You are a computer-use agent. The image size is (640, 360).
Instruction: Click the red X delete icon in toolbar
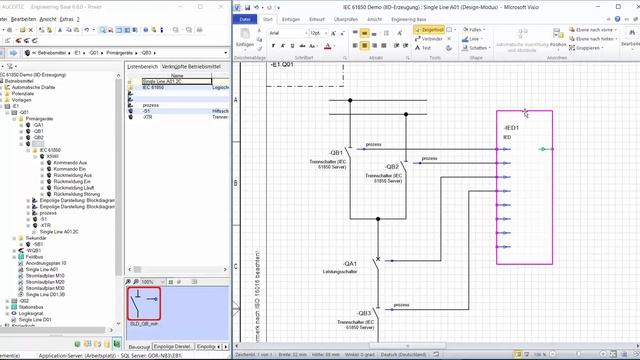(31, 30)
